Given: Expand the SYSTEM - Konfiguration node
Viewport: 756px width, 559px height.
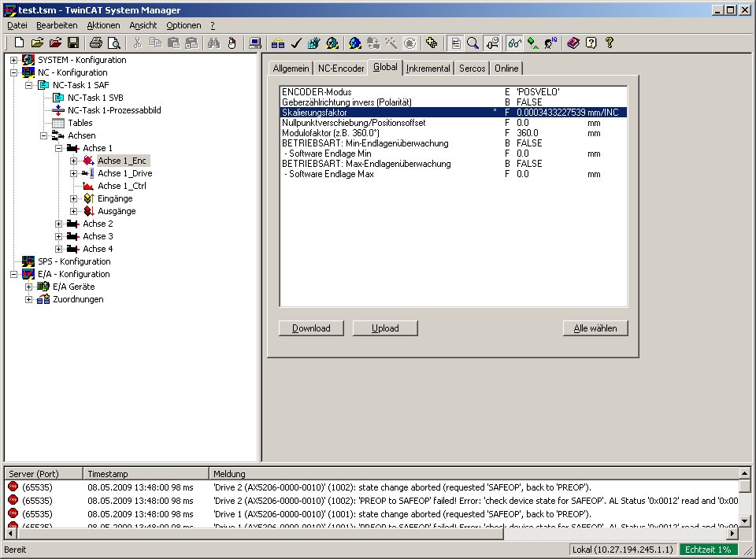Looking at the screenshot, I should (14, 61).
